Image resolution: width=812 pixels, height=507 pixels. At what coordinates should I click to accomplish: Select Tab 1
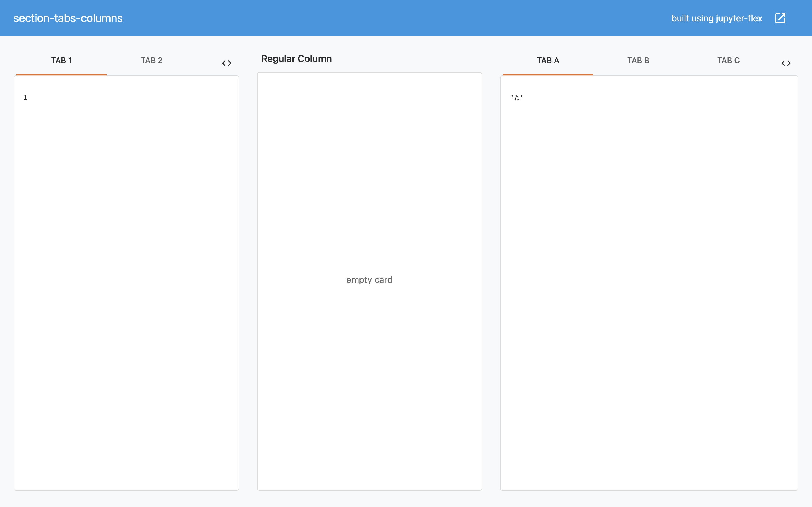[x=61, y=60]
